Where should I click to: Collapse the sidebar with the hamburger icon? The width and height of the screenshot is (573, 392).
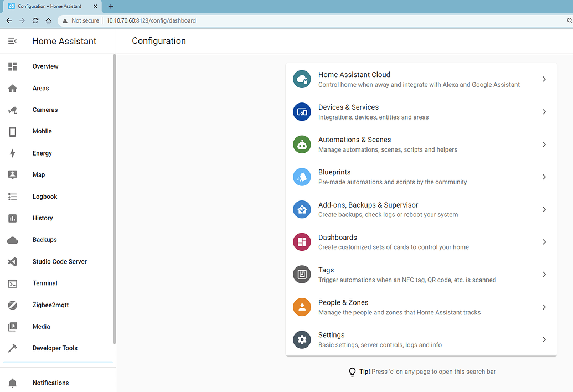point(12,41)
